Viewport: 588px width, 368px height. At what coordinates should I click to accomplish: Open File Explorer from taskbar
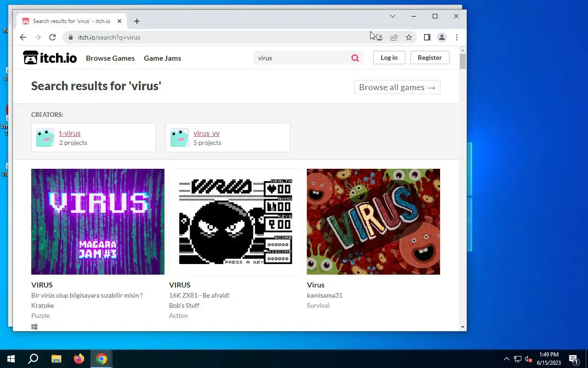tap(56, 359)
